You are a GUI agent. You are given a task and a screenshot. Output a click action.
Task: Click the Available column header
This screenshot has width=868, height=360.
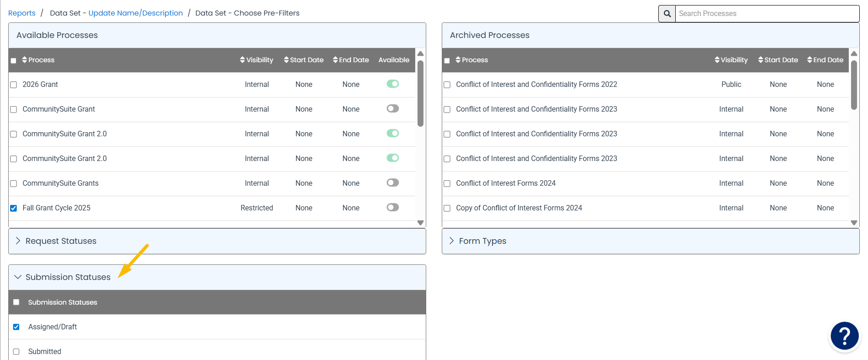pos(394,60)
